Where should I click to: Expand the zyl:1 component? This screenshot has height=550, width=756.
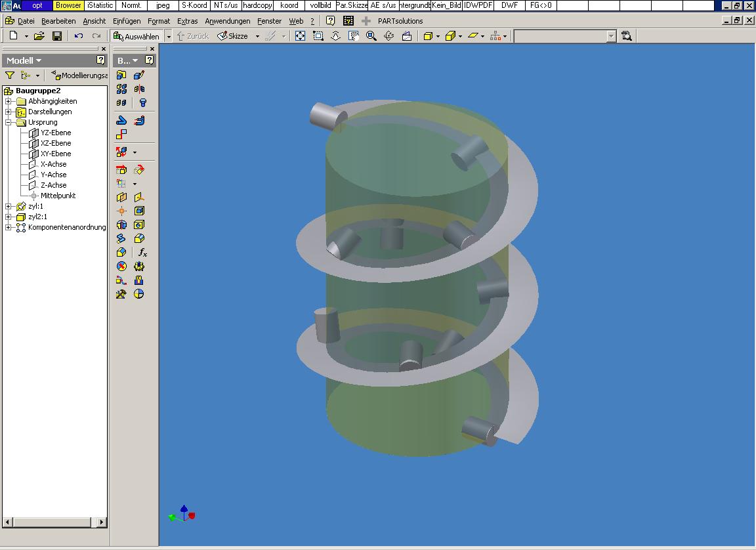8,206
